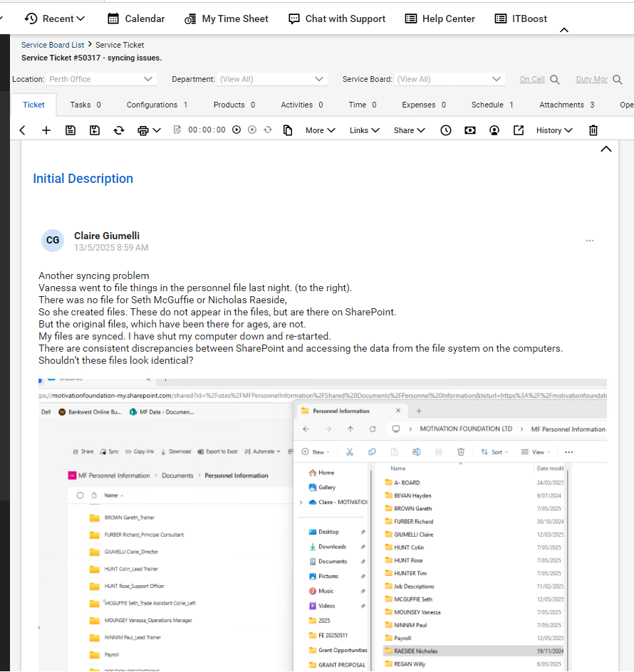Switch to the Products tab

click(x=234, y=105)
